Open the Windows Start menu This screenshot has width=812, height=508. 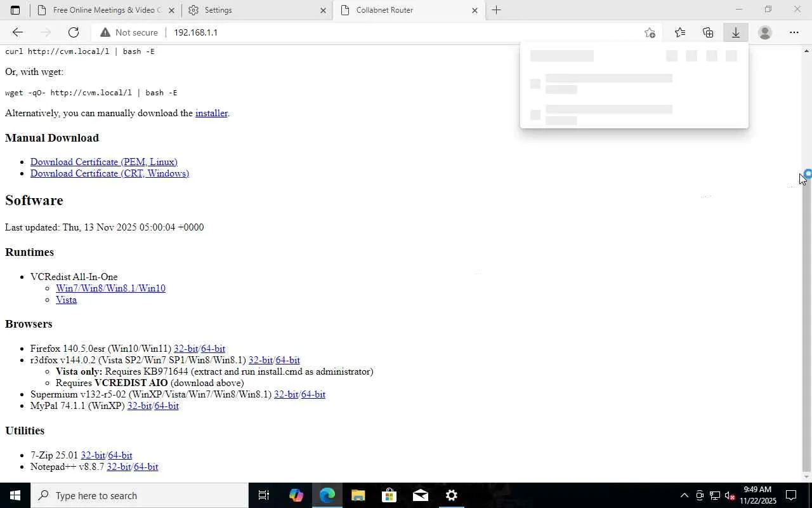[15, 495]
